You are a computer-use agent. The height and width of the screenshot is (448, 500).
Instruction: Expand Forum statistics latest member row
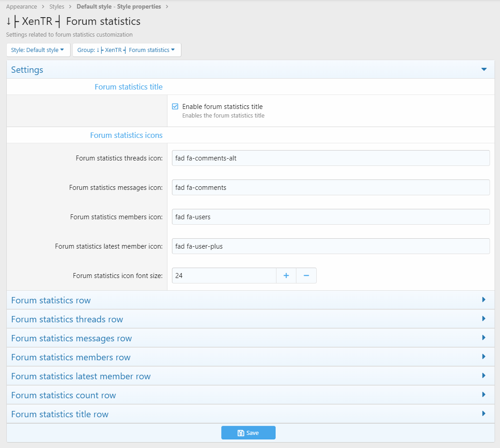[x=484, y=376]
